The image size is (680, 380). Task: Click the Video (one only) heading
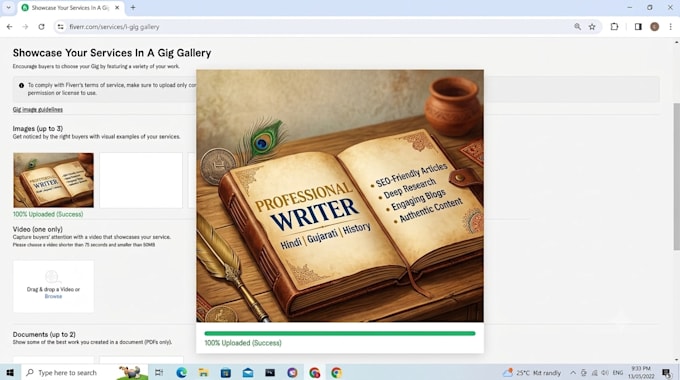pos(38,229)
